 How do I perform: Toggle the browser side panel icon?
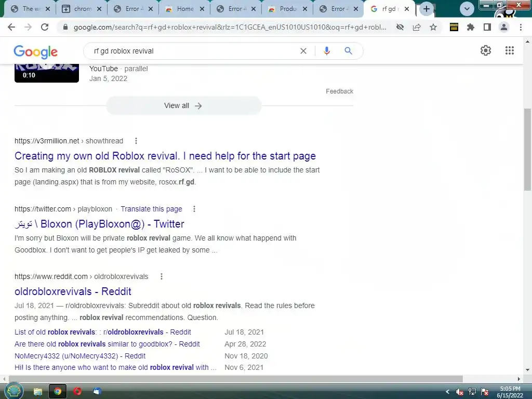pyautogui.click(x=487, y=27)
